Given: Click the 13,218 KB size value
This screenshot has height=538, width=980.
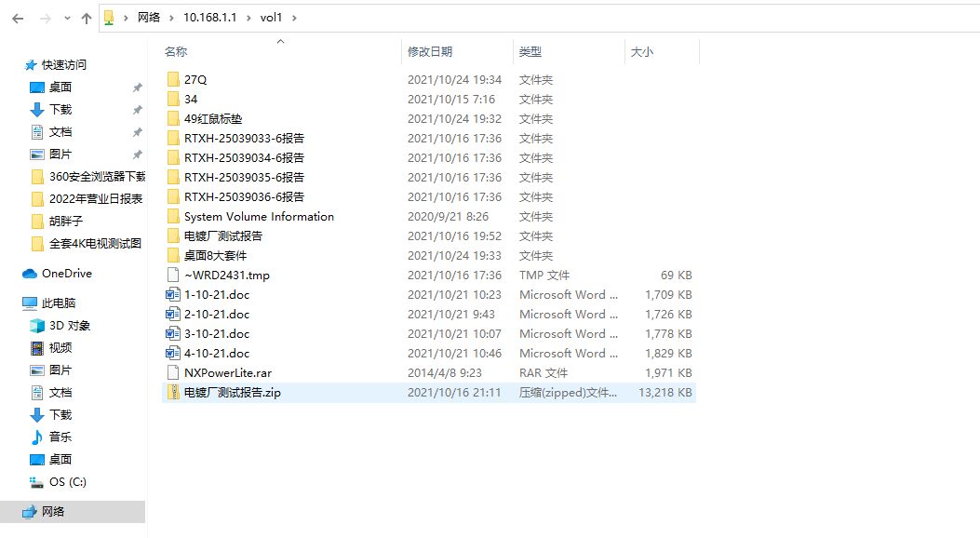Looking at the screenshot, I should pos(665,393).
